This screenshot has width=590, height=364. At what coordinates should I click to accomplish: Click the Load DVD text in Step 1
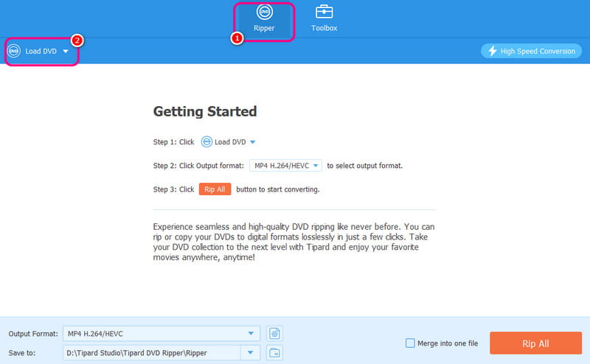pyautogui.click(x=231, y=141)
